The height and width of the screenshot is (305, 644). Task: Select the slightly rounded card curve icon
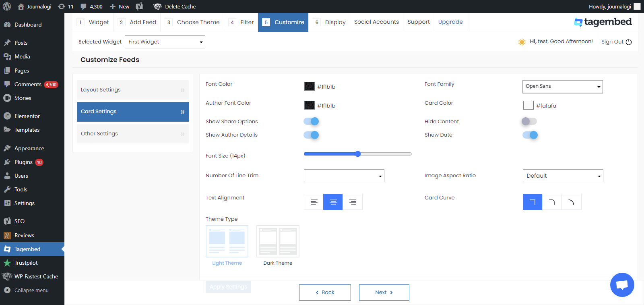pyautogui.click(x=552, y=202)
